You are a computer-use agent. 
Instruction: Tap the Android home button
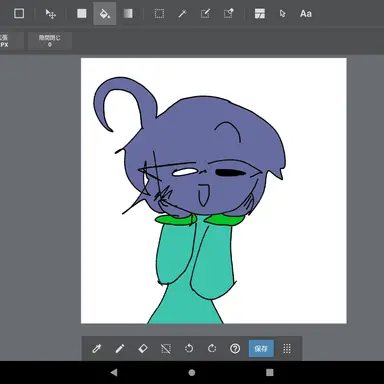click(192, 372)
